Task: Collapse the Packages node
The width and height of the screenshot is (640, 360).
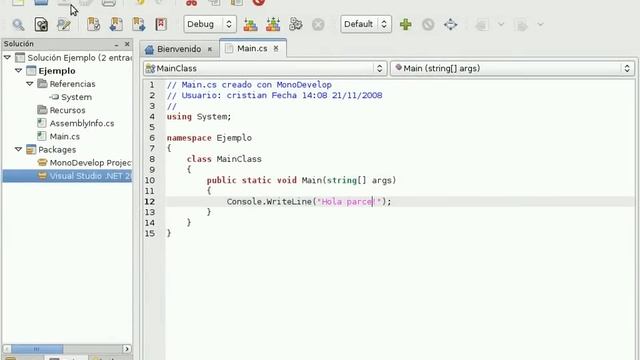Action: coord(18,149)
